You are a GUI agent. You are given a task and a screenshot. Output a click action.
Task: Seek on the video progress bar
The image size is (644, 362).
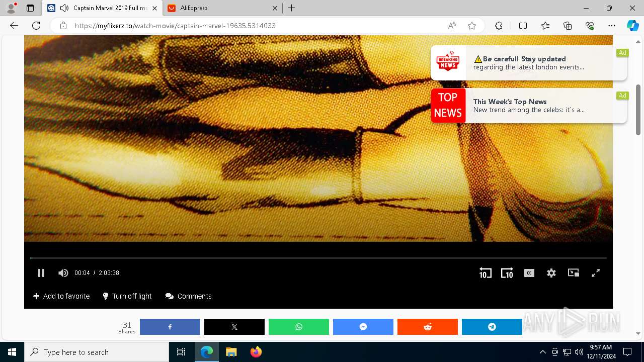[318, 258]
